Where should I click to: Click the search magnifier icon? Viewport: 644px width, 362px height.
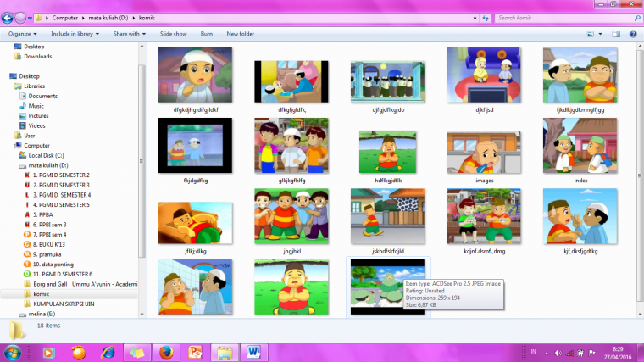point(637,18)
